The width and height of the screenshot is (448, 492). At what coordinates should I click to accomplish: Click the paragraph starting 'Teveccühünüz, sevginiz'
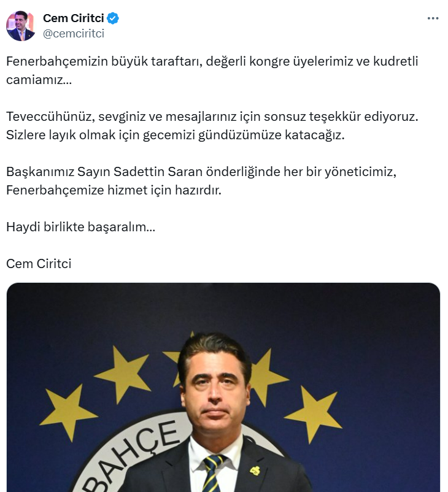coord(212,126)
